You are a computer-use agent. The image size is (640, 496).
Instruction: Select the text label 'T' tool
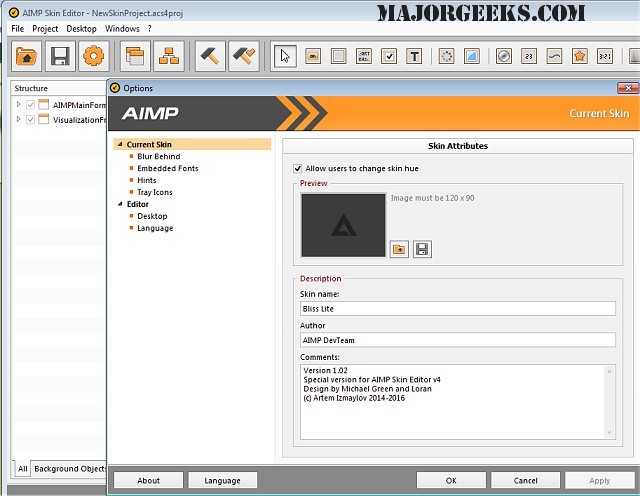click(x=415, y=56)
